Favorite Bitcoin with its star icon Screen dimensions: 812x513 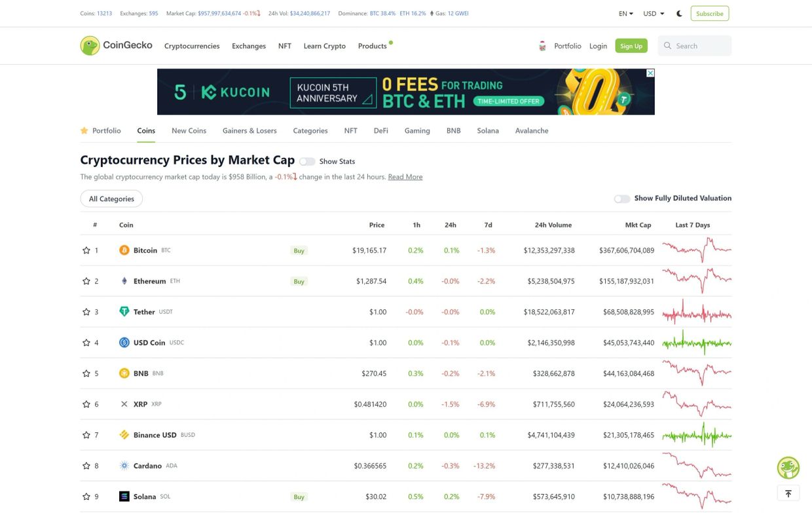coord(86,250)
